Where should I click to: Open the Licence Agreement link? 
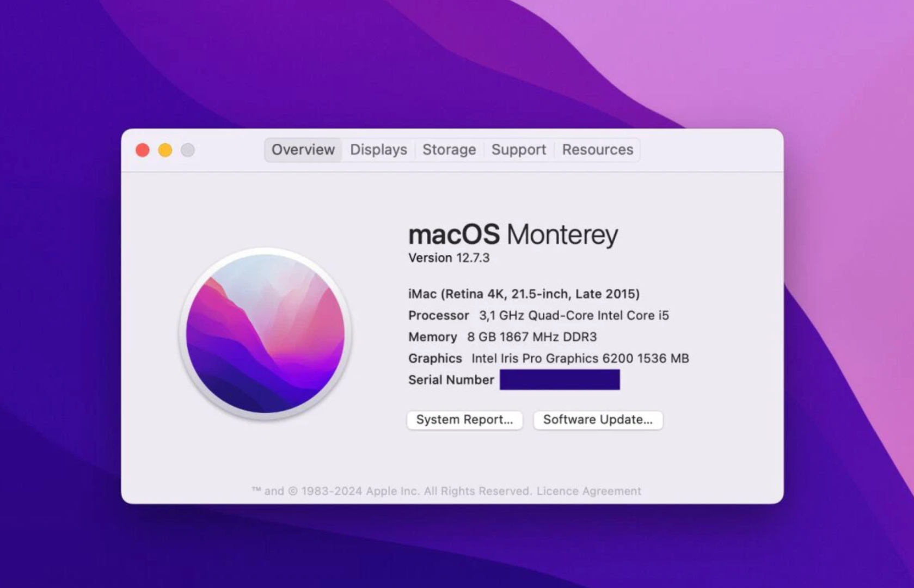coord(589,491)
